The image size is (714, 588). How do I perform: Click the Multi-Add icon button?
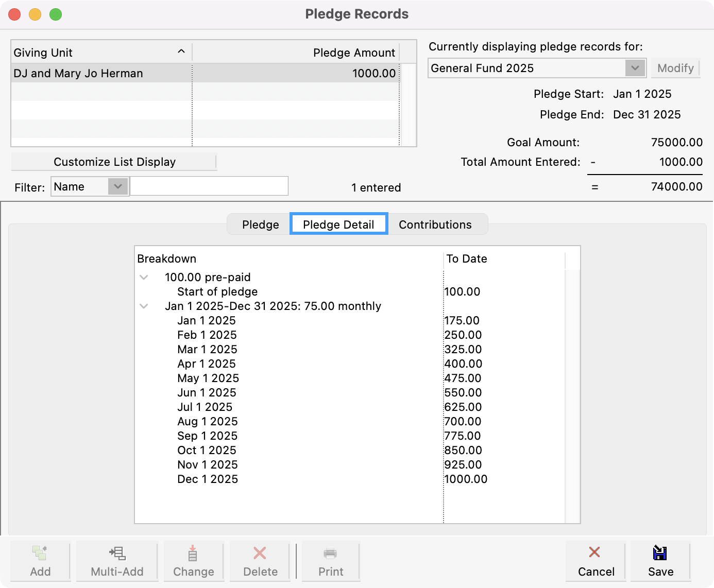tap(117, 553)
